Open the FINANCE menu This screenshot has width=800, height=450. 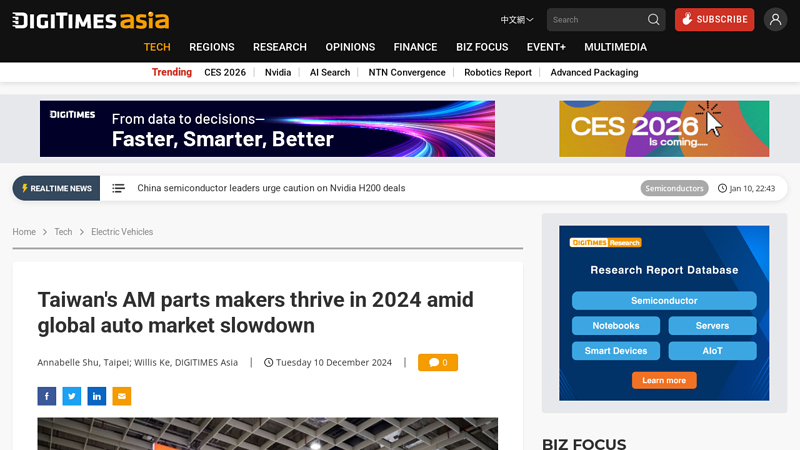click(415, 47)
